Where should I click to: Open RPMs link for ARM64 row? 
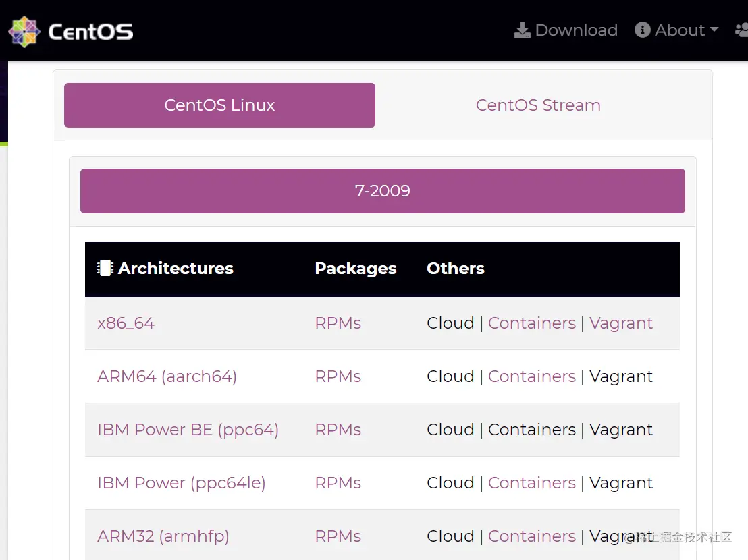coord(338,376)
